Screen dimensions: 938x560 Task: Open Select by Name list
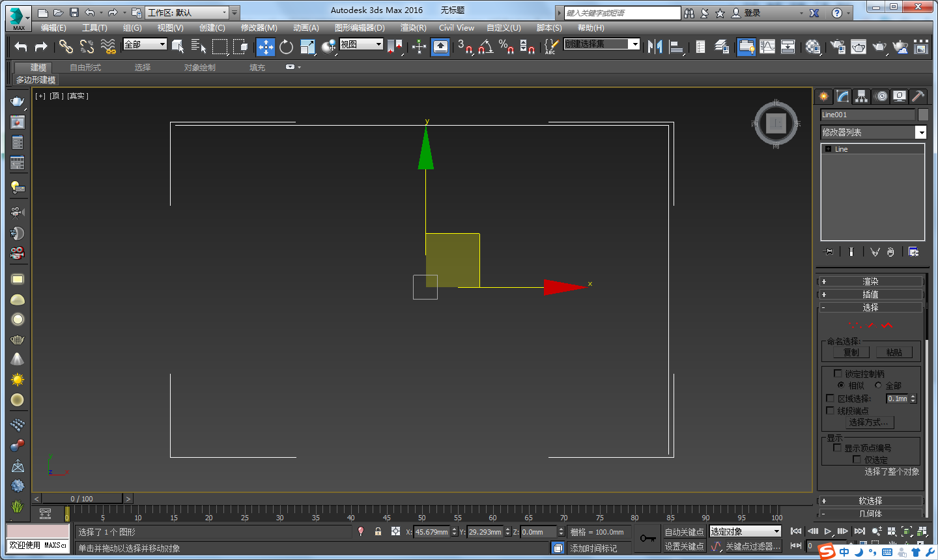pyautogui.click(x=199, y=46)
